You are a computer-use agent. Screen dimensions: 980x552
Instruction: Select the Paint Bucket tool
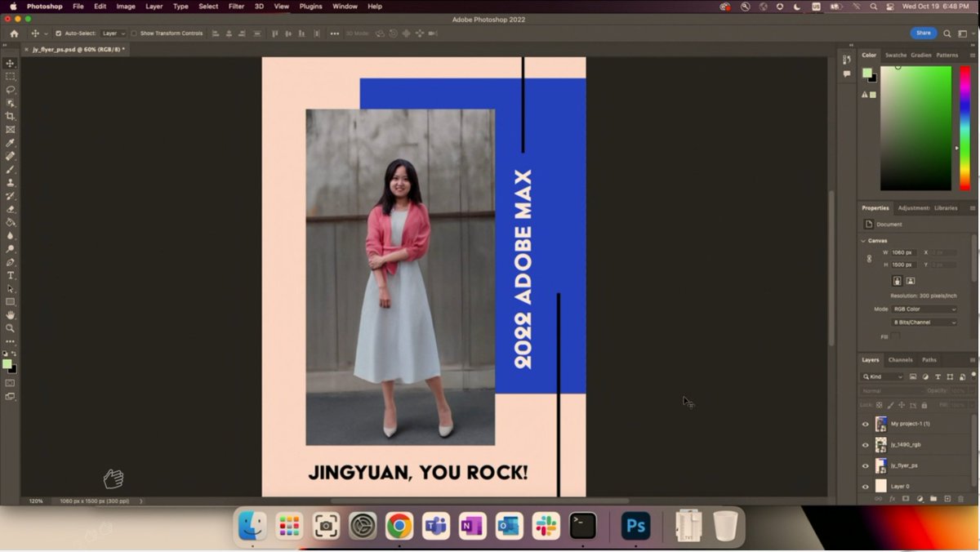tap(11, 222)
